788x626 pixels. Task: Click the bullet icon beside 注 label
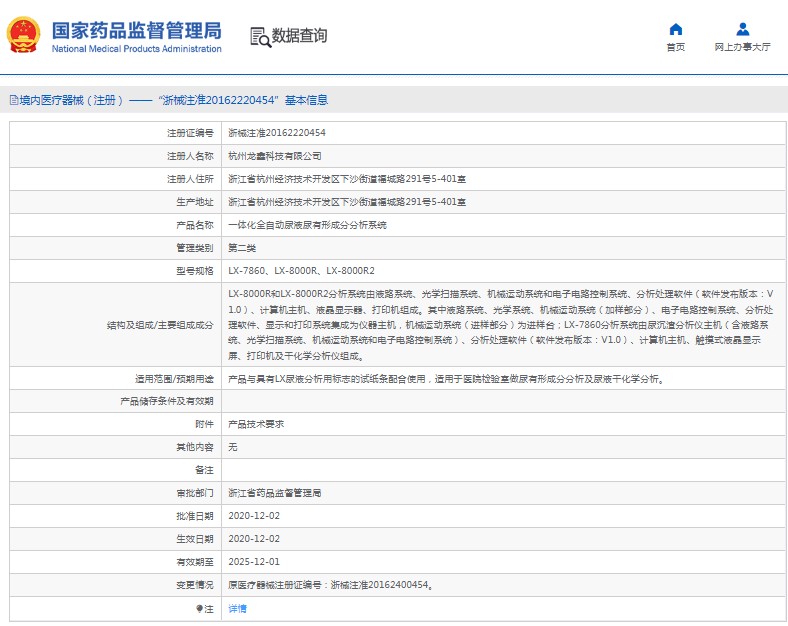point(199,608)
